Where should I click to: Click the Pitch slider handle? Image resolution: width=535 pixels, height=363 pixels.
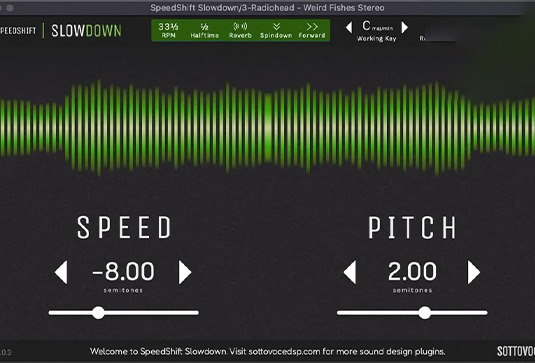[425, 313]
